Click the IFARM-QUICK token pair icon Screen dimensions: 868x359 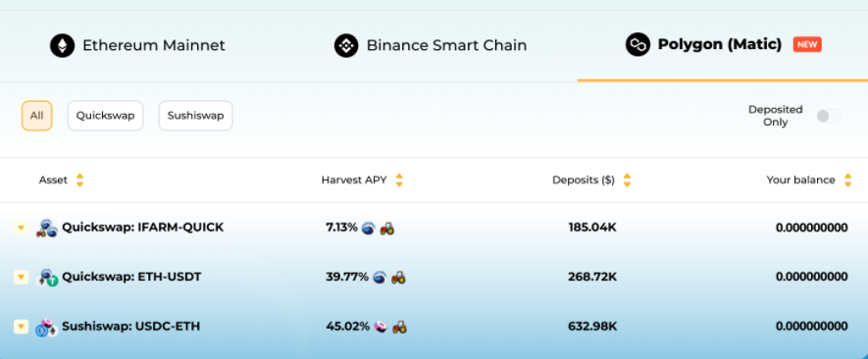point(46,228)
